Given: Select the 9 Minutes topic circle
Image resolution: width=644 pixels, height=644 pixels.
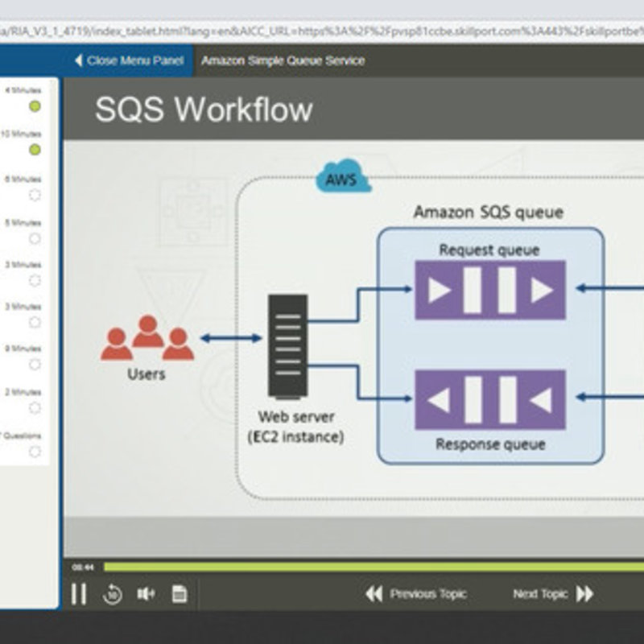Looking at the screenshot, I should 35,365.
